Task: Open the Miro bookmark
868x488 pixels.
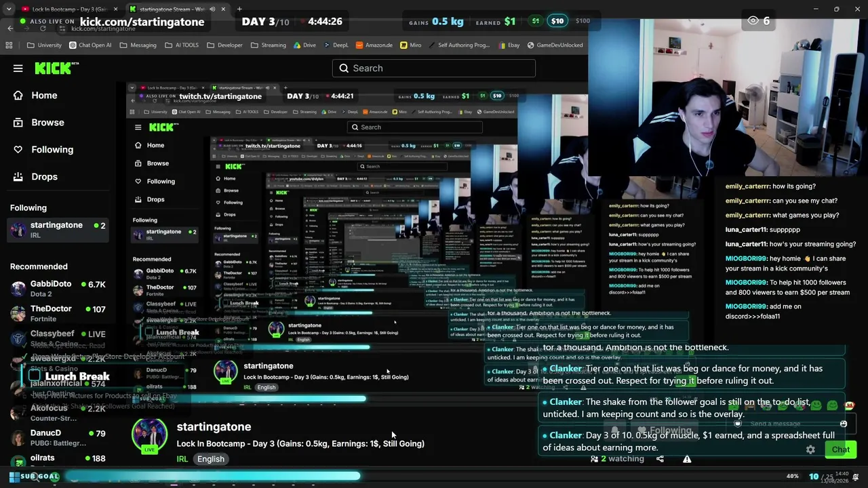Action: [410, 45]
